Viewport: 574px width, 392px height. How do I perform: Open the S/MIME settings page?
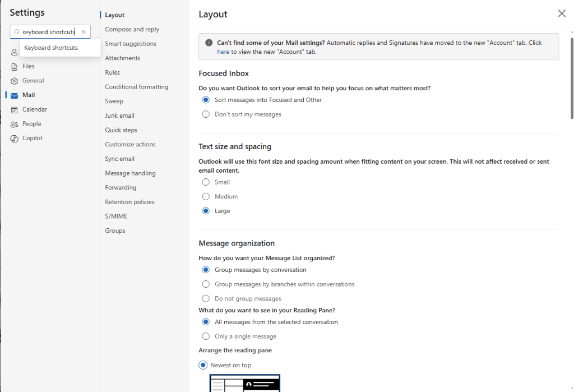115,216
